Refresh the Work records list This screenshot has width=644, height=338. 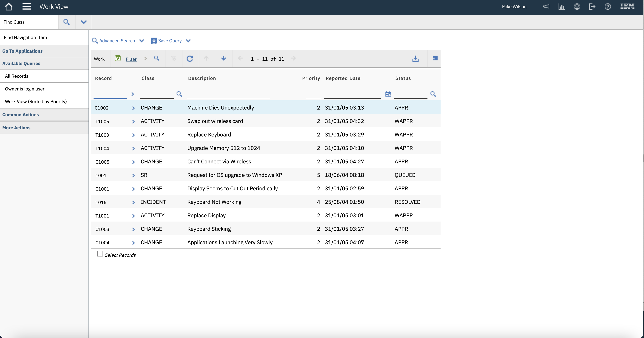tap(190, 58)
